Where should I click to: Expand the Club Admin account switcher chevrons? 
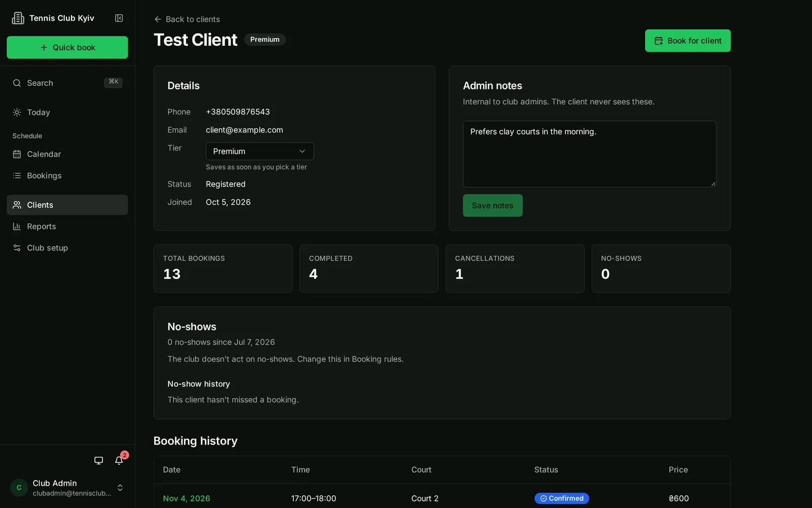coord(120,488)
